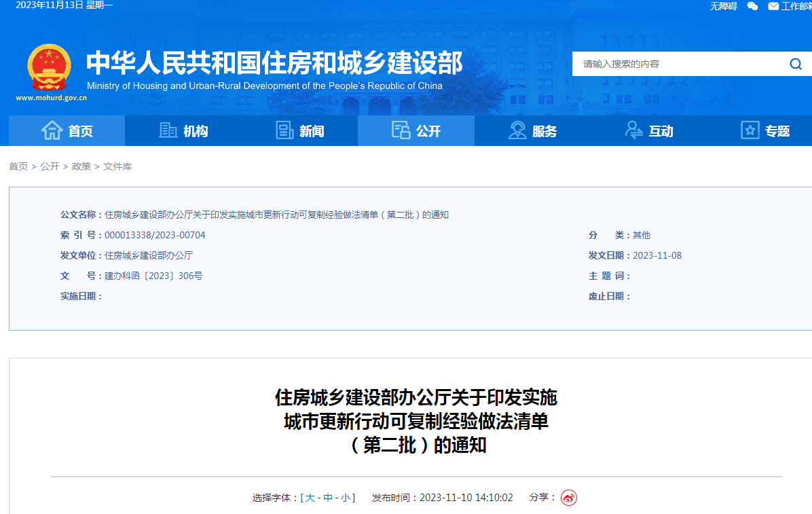Open the 服务 navigation tab

[x=532, y=130]
